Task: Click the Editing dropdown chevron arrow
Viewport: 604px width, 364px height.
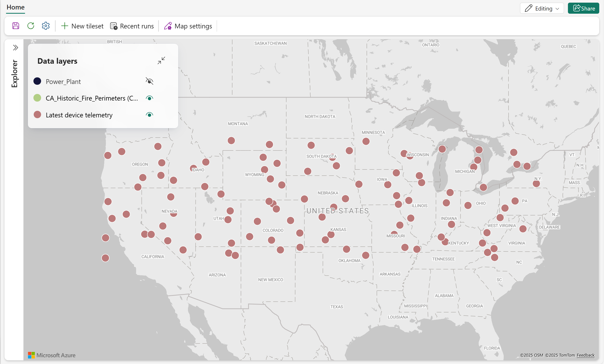Action: [557, 9]
